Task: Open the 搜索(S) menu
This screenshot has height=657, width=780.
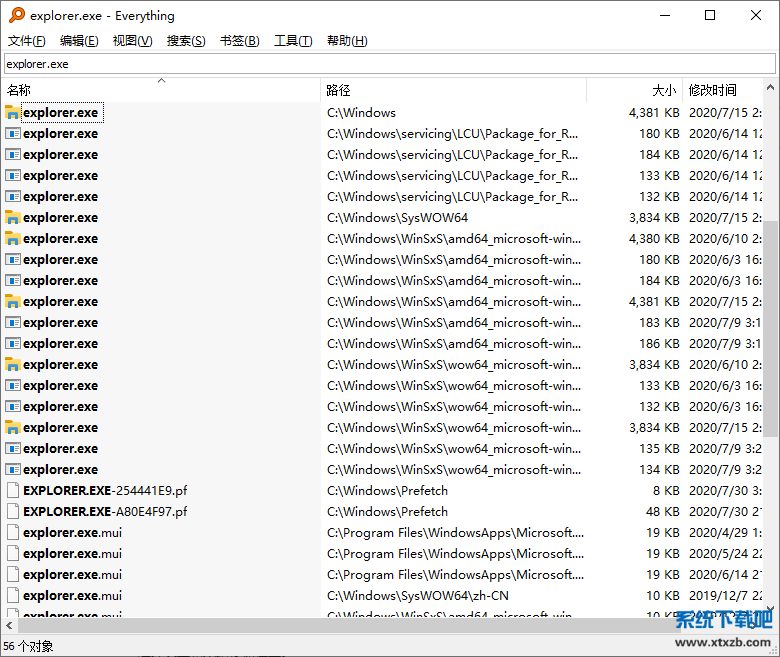Action: pos(186,41)
